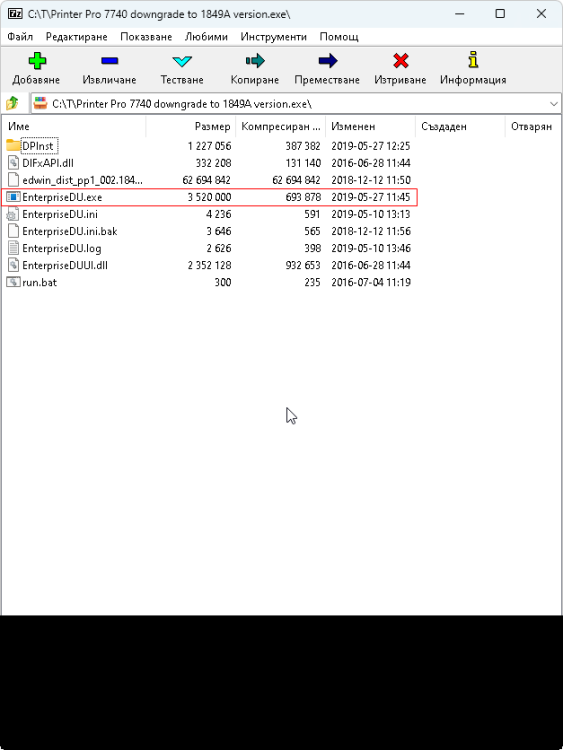Select the DPInst folder name

pos(38,146)
